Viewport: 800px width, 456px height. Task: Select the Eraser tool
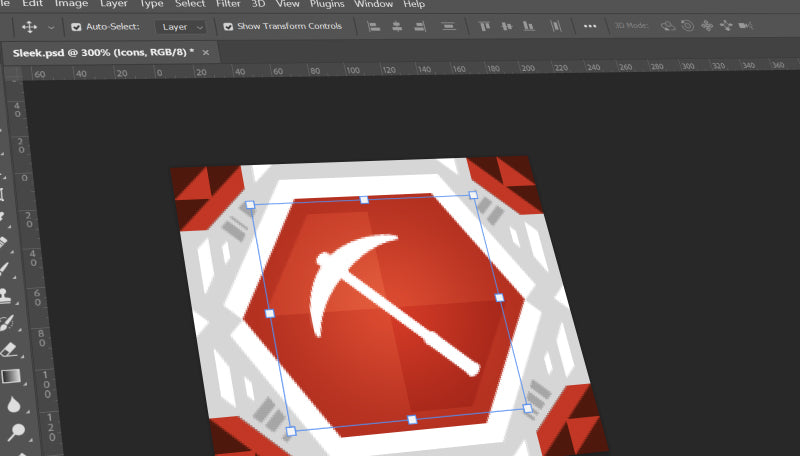pos(11,350)
